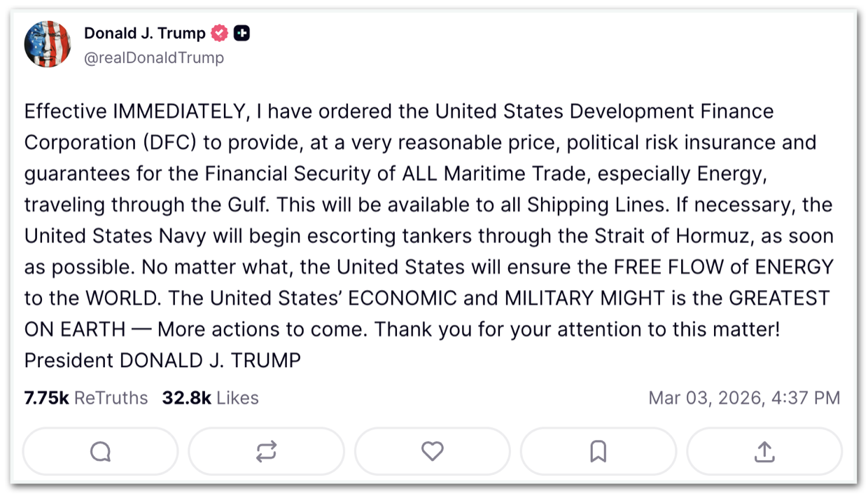
Task: Show the 32.8k Likes list
Action: tap(210, 398)
